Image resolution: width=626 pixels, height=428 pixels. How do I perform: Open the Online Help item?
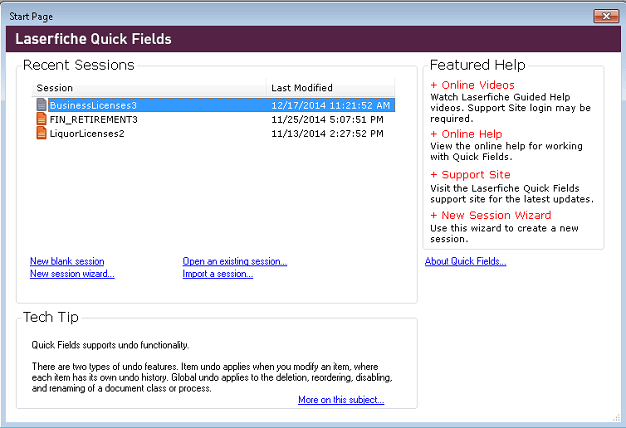[466, 134]
